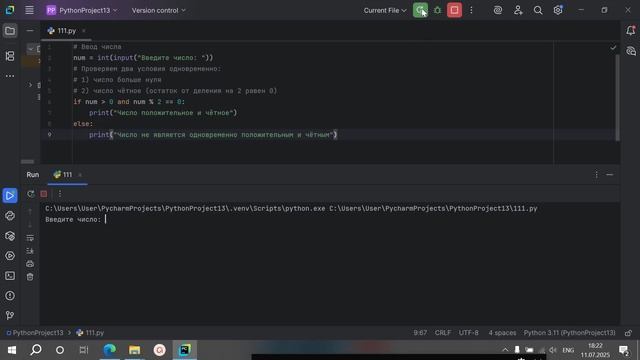The width and height of the screenshot is (640, 360).
Task: Launch Microsoft Edge from the taskbar
Action: 109,350
